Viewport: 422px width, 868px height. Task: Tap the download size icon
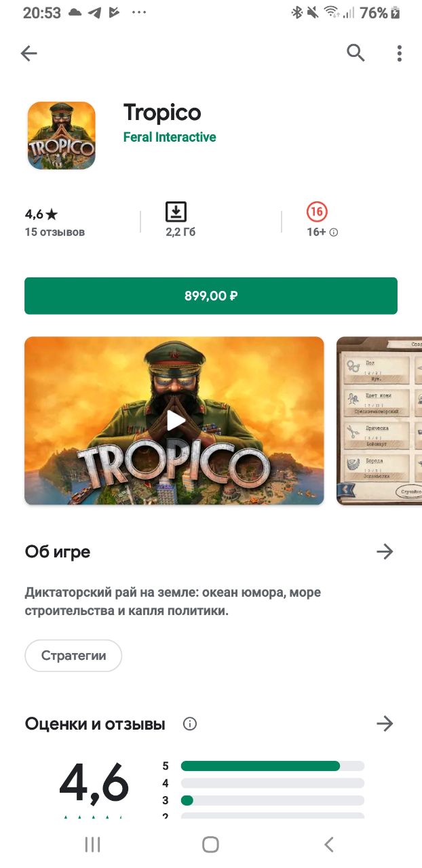176,212
